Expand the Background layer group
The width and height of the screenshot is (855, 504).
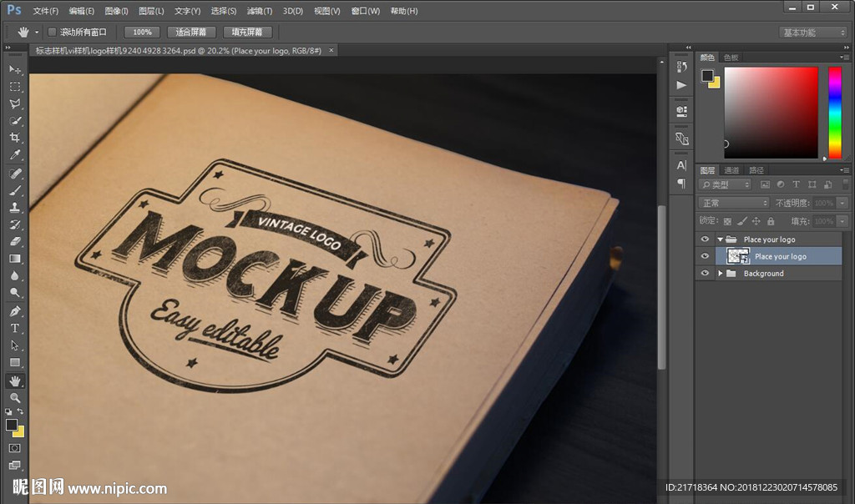click(x=720, y=274)
